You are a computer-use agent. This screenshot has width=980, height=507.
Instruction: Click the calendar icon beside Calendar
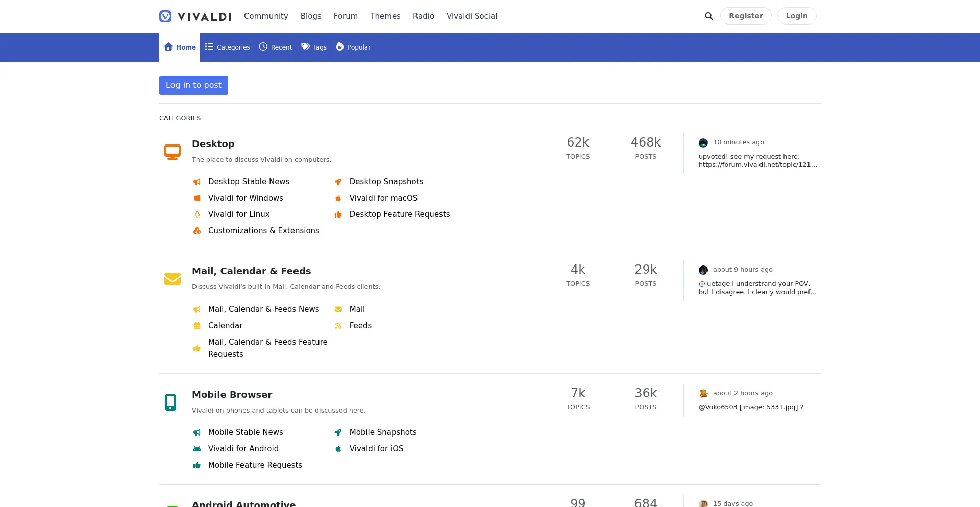pyautogui.click(x=197, y=326)
